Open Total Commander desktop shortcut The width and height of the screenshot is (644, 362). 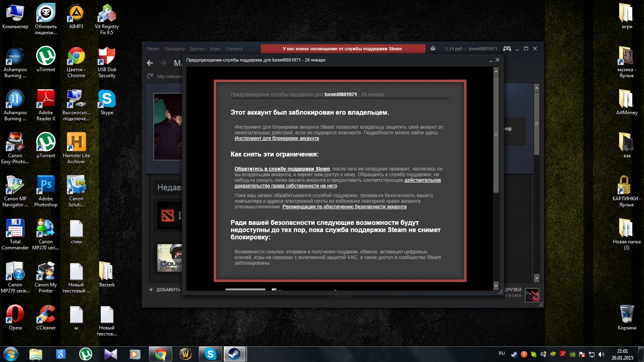click(x=15, y=234)
